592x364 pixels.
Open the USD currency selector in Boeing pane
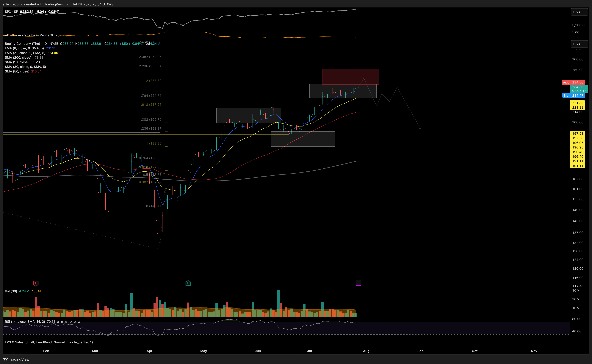pyautogui.click(x=579, y=44)
